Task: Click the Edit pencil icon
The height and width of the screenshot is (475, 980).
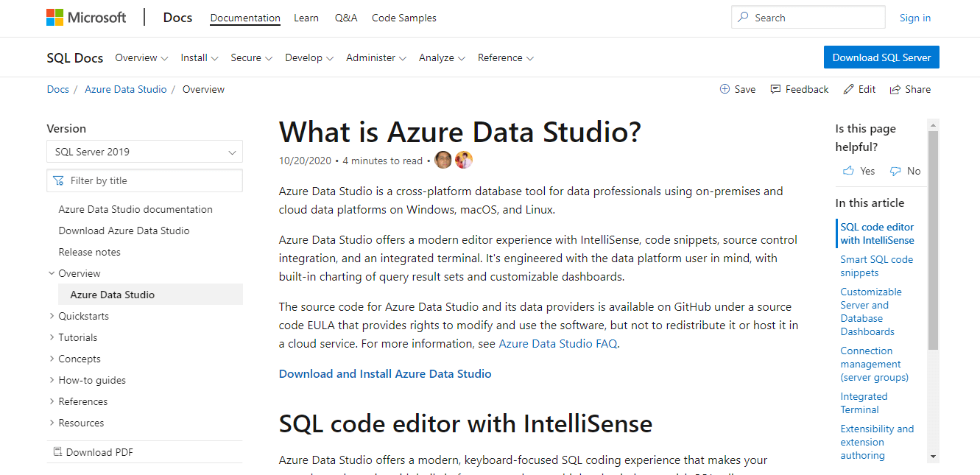Action: (849, 89)
